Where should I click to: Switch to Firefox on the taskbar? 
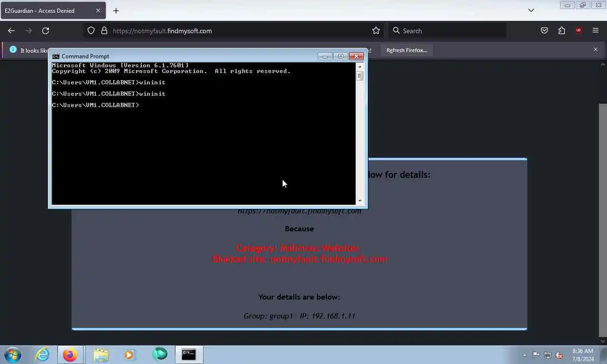click(70, 355)
